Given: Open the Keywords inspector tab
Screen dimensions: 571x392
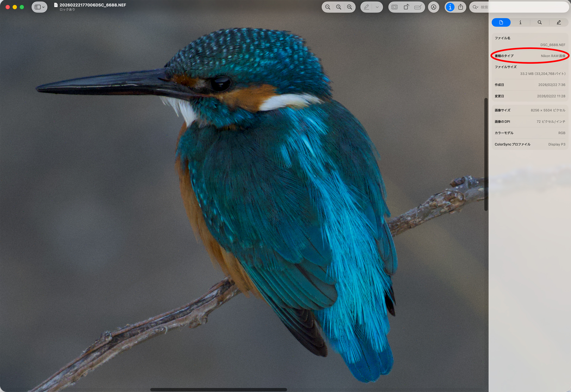Looking at the screenshot, I should coord(539,22).
